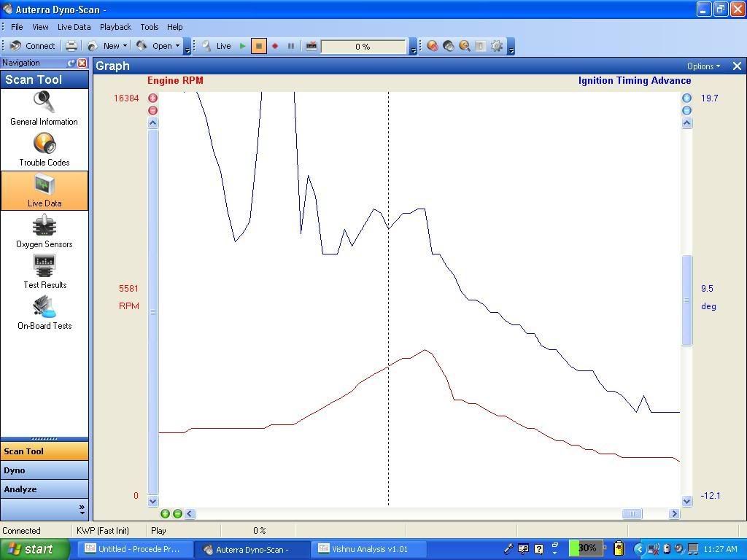Screen dimensions: 747x560
Task: Open the General Information scan tool page
Action: pyautogui.click(x=44, y=109)
